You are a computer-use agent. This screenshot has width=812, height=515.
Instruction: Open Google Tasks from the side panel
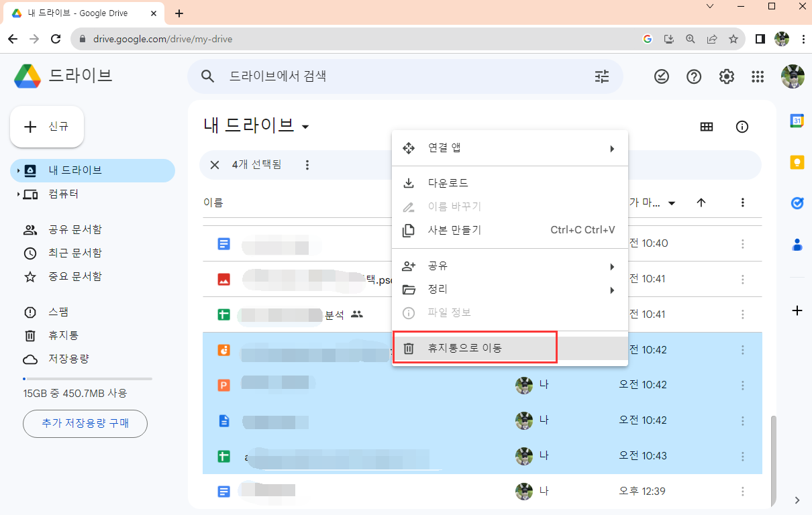[x=797, y=203]
